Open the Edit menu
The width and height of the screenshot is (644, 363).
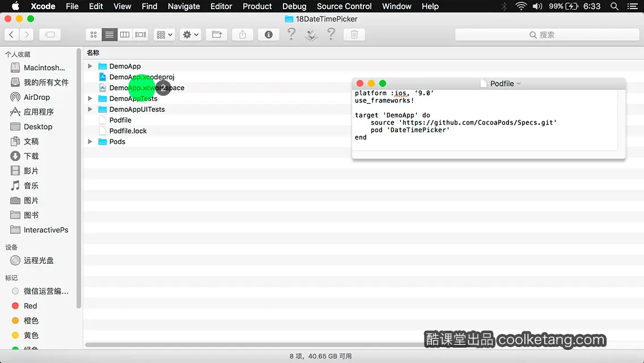click(x=96, y=6)
